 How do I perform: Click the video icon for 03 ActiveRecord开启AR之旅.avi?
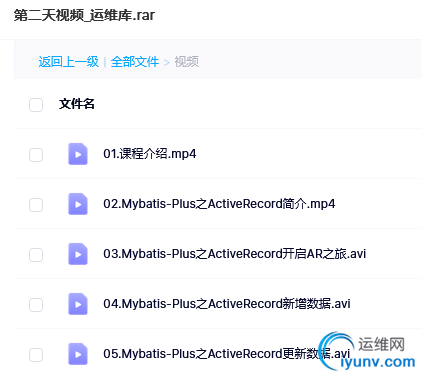click(x=78, y=254)
